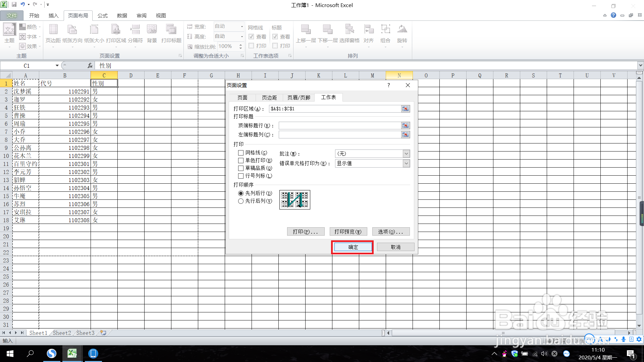This screenshot has height=362, width=644.
Task: Check the 单色打印 option
Action: tap(240, 160)
